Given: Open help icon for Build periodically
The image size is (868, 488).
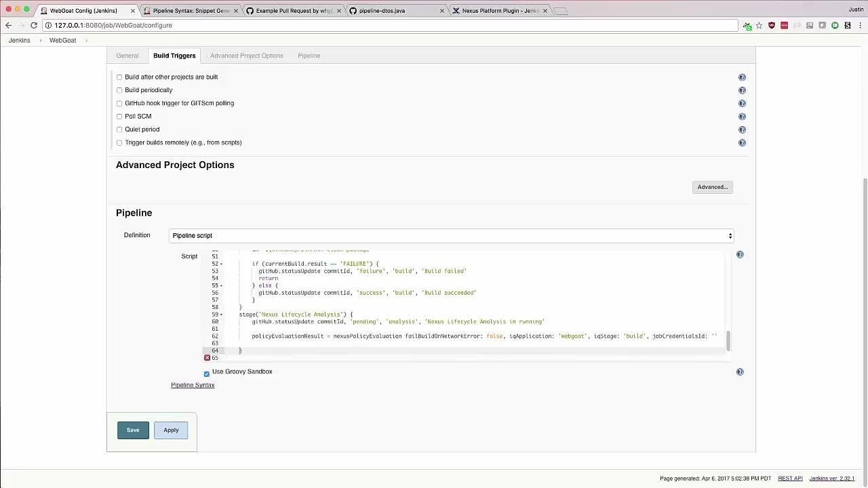Looking at the screenshot, I should coord(742,90).
